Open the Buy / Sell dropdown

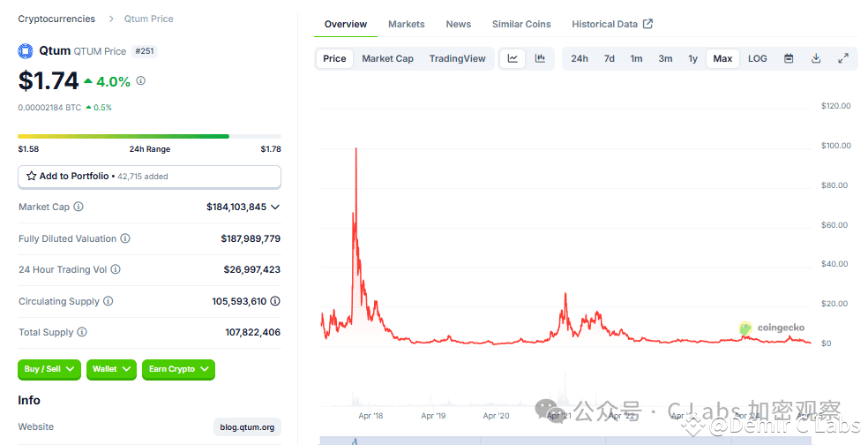click(49, 369)
